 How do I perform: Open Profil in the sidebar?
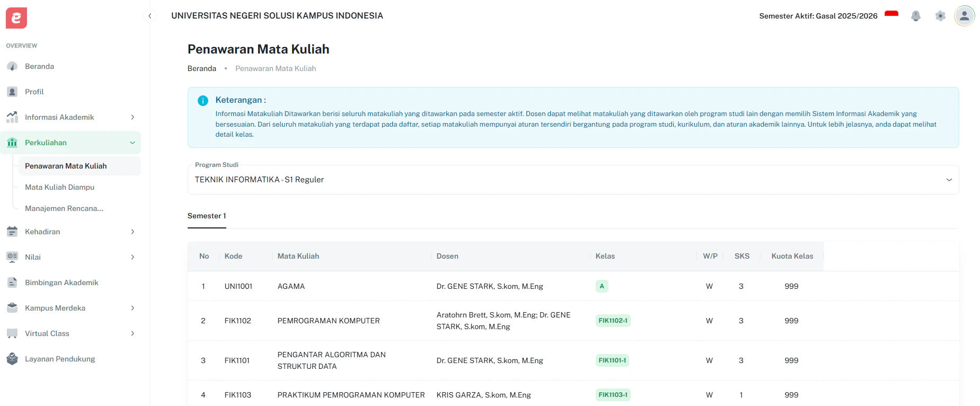70,92
